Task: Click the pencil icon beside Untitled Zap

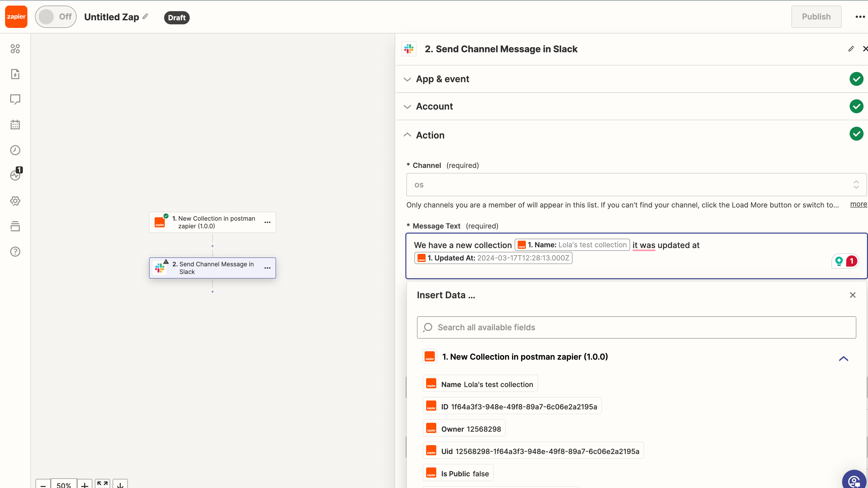Action: 146,16
